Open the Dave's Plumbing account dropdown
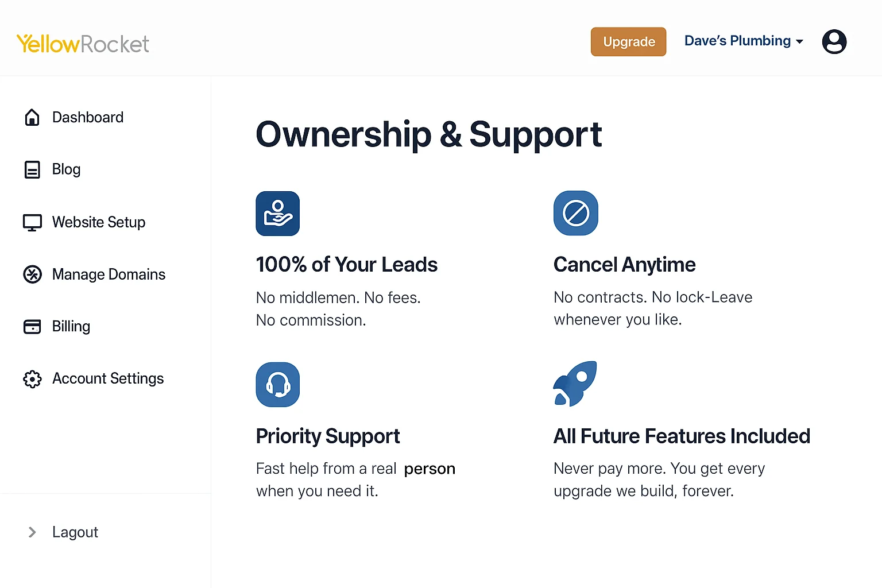This screenshot has width=882, height=588. [x=744, y=41]
